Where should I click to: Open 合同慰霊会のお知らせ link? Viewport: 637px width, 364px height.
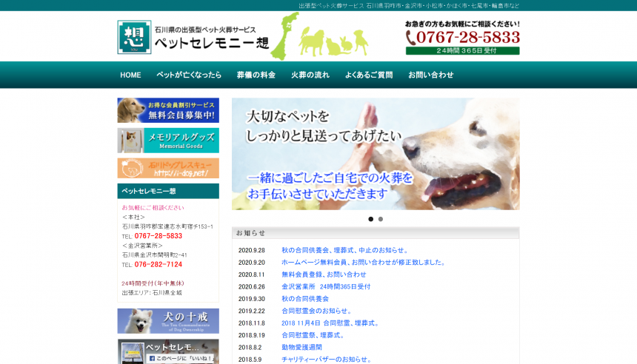(x=317, y=311)
